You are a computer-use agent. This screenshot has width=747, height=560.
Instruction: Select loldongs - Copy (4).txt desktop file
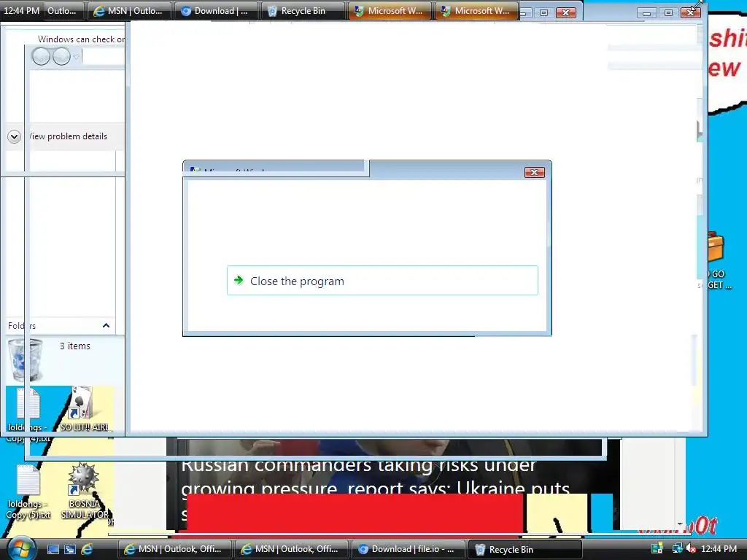[28, 415]
